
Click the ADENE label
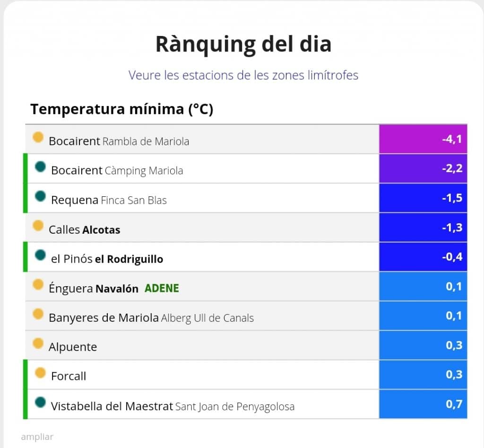162,288
